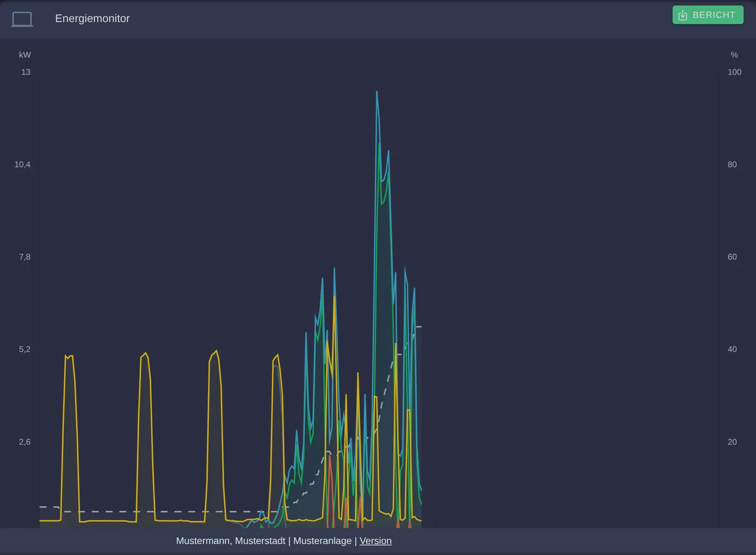Click the % axis unit label

click(x=734, y=55)
